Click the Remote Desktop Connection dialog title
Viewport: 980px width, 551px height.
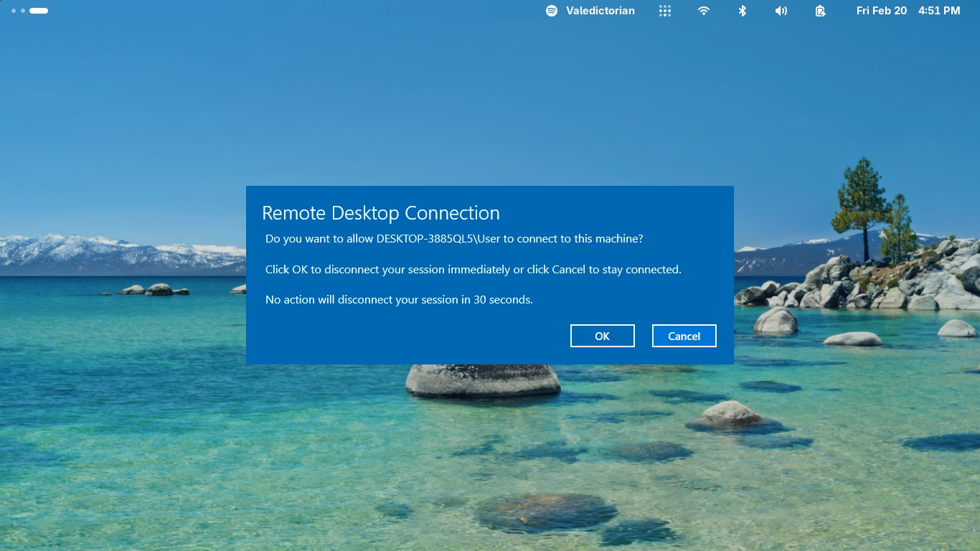pos(380,213)
